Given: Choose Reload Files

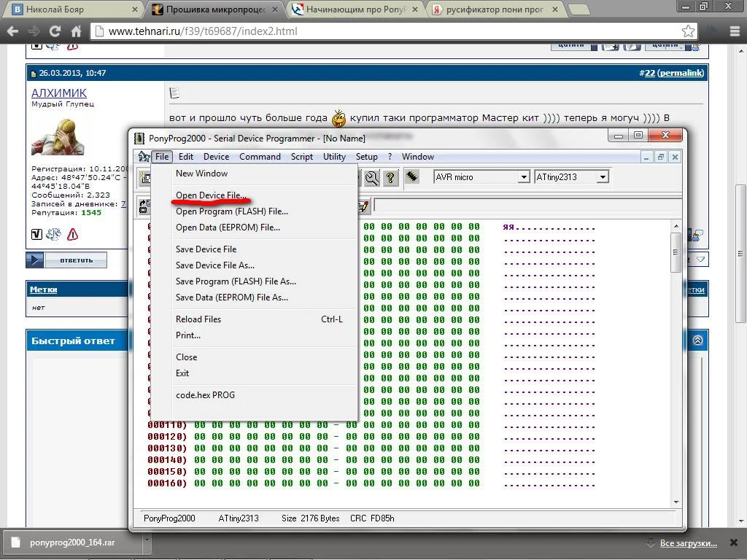Looking at the screenshot, I should (x=255, y=319).
